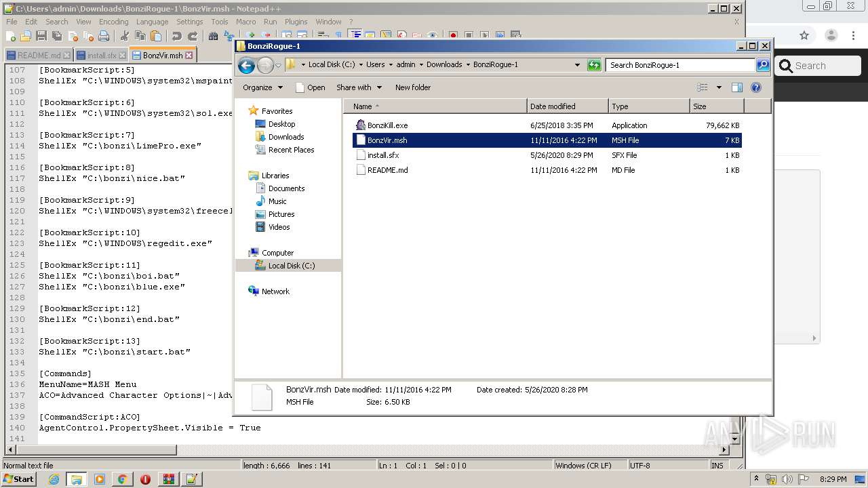Click the Save All icon in Notepad++
Screen dimensions: 868x488
click(x=56, y=36)
